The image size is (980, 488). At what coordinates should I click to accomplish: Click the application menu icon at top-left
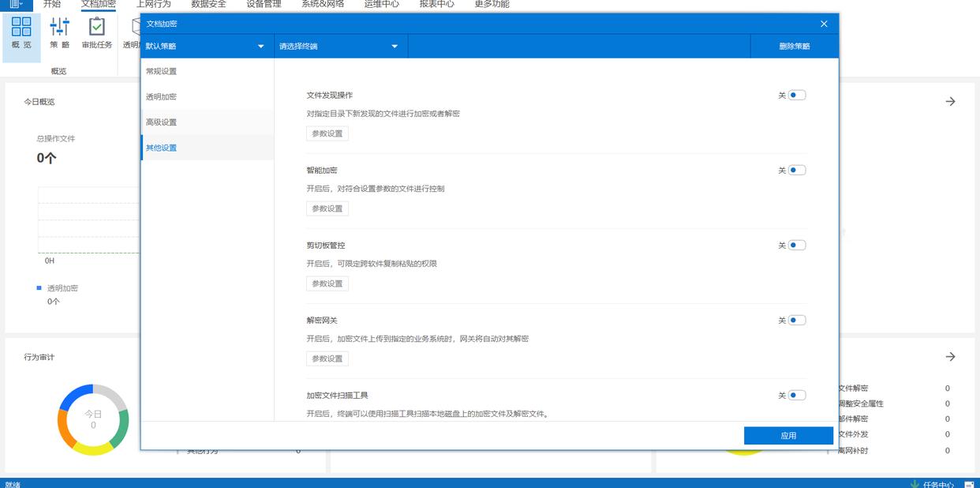click(x=16, y=4)
